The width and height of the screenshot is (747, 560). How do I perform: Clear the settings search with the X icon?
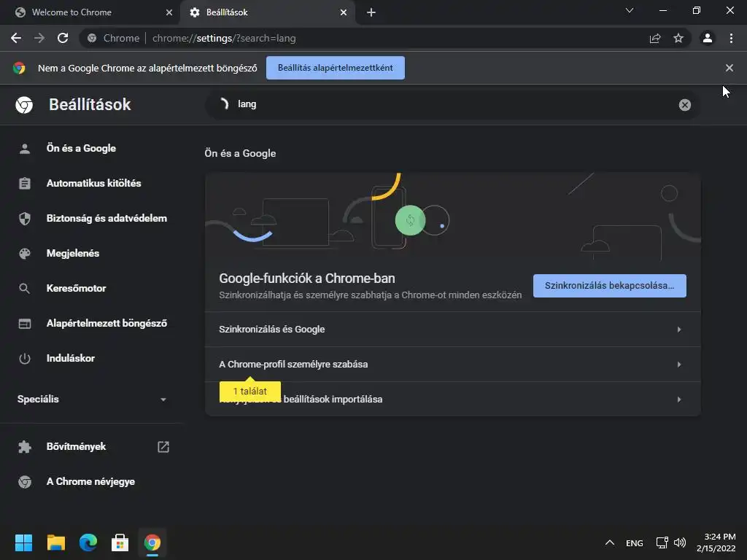[684, 105]
